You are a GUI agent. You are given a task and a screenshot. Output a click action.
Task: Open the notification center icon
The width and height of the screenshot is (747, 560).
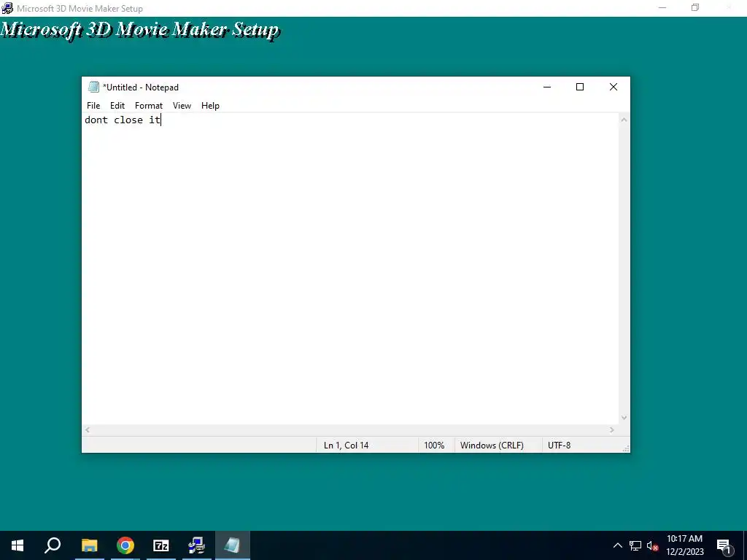pyautogui.click(x=724, y=545)
